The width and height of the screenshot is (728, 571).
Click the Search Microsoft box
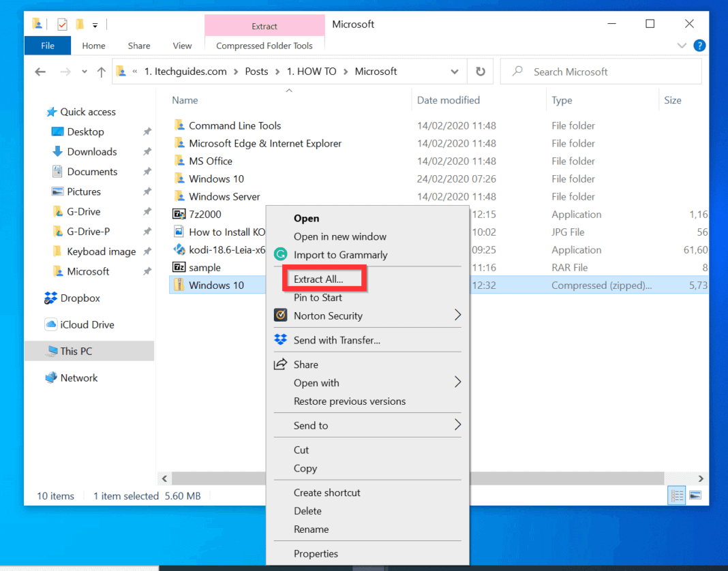tap(601, 72)
